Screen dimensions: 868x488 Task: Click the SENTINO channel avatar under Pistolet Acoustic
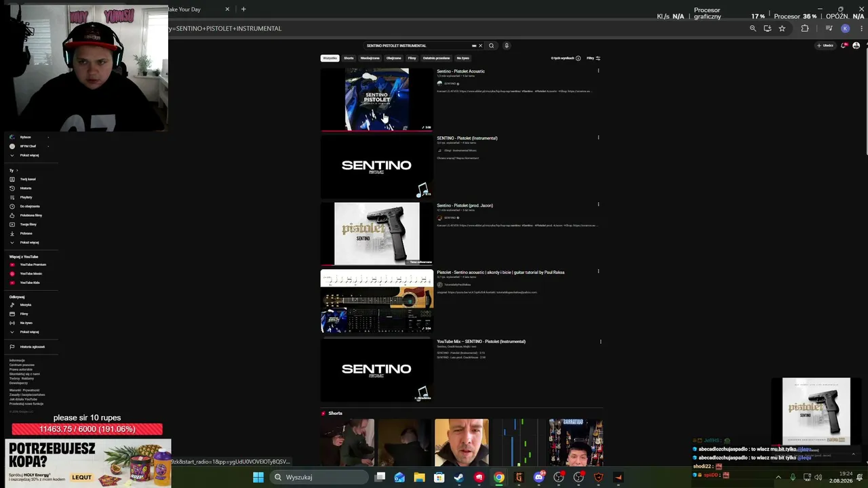tap(439, 83)
